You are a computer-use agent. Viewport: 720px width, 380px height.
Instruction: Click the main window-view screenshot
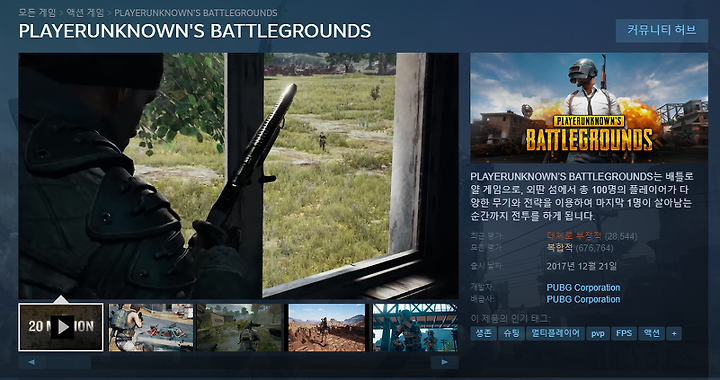tap(238, 175)
